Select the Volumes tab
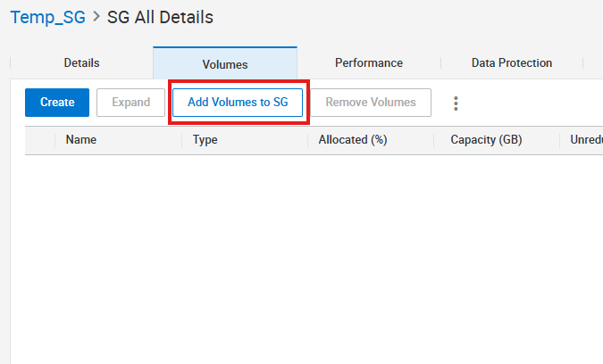The width and height of the screenshot is (603, 364). (225, 64)
